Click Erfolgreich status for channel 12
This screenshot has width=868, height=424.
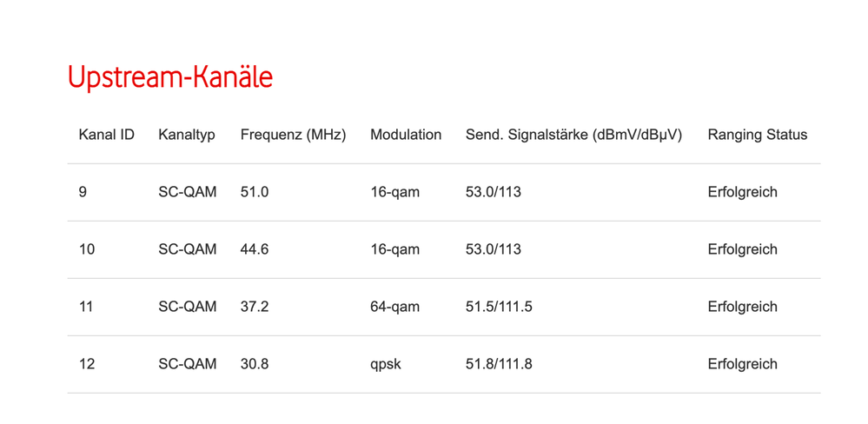pos(742,364)
